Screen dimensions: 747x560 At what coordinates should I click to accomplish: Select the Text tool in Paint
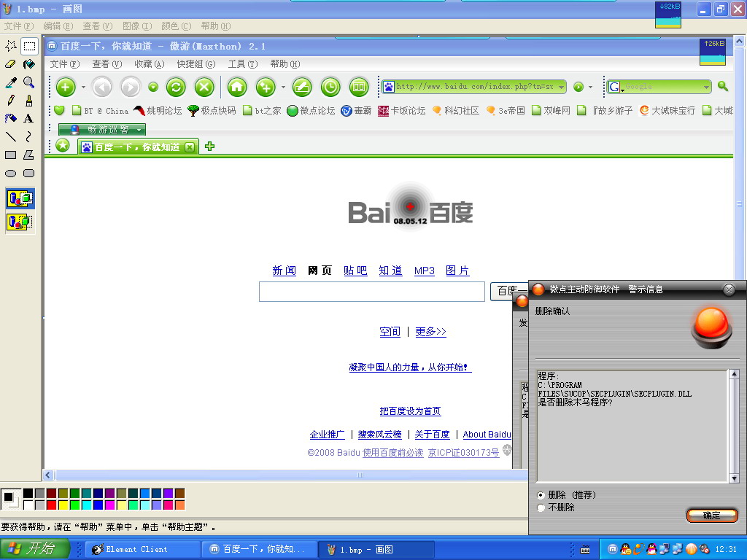(x=29, y=119)
